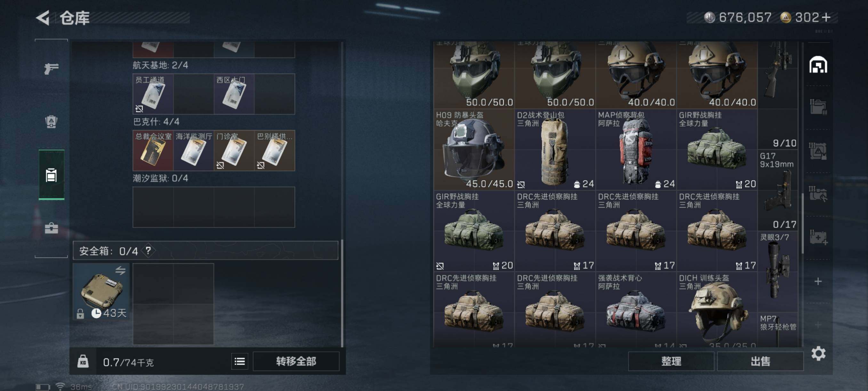Image resolution: width=868 pixels, height=391 pixels.
Task: Select the main stash home icon
Action: 818,65
